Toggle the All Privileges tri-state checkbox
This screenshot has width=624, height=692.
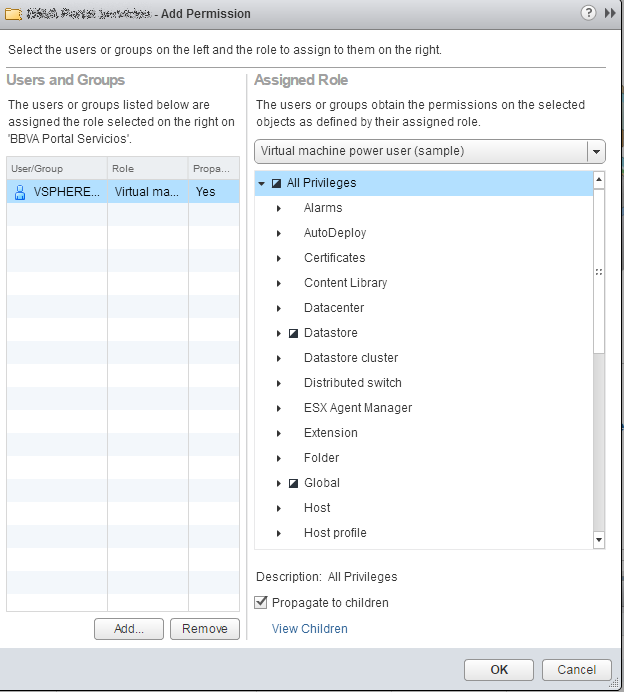[276, 183]
